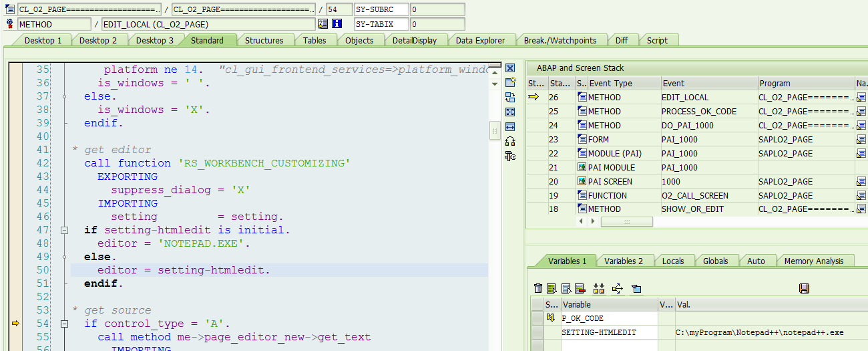This screenshot has height=351, width=868.
Task: Click the scroll-down arrow above the code editor scrollbar
Action: coord(495,84)
